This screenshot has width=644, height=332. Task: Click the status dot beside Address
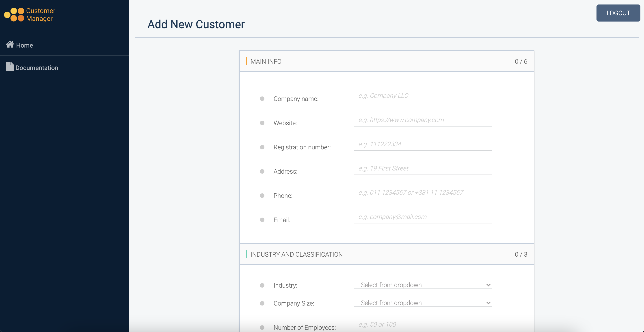(x=262, y=171)
